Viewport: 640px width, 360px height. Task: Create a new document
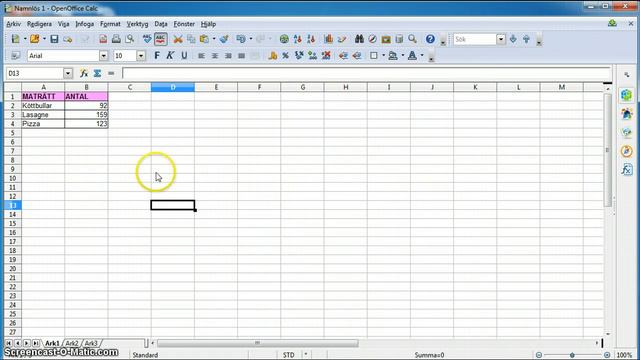point(16,39)
